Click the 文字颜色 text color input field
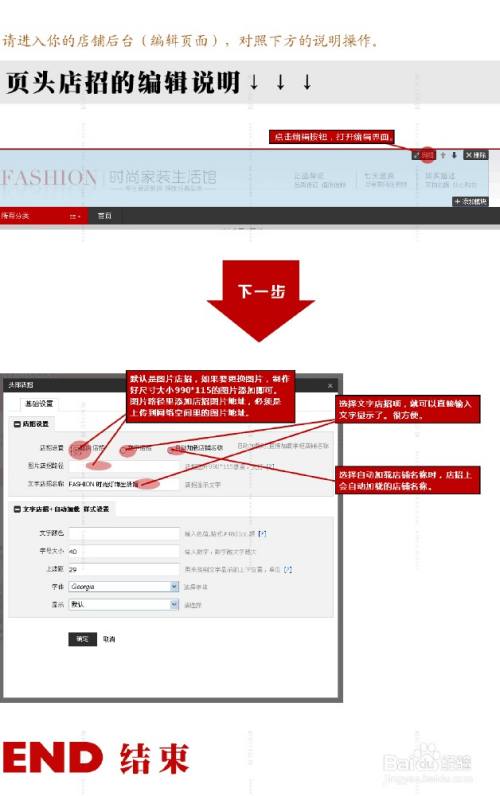Image resolution: width=500 pixels, height=796 pixels. [124, 533]
